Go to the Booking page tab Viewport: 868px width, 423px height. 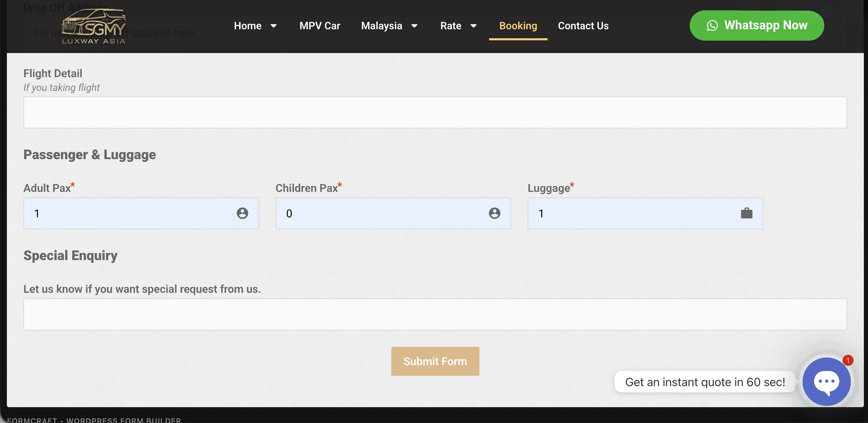tap(518, 26)
